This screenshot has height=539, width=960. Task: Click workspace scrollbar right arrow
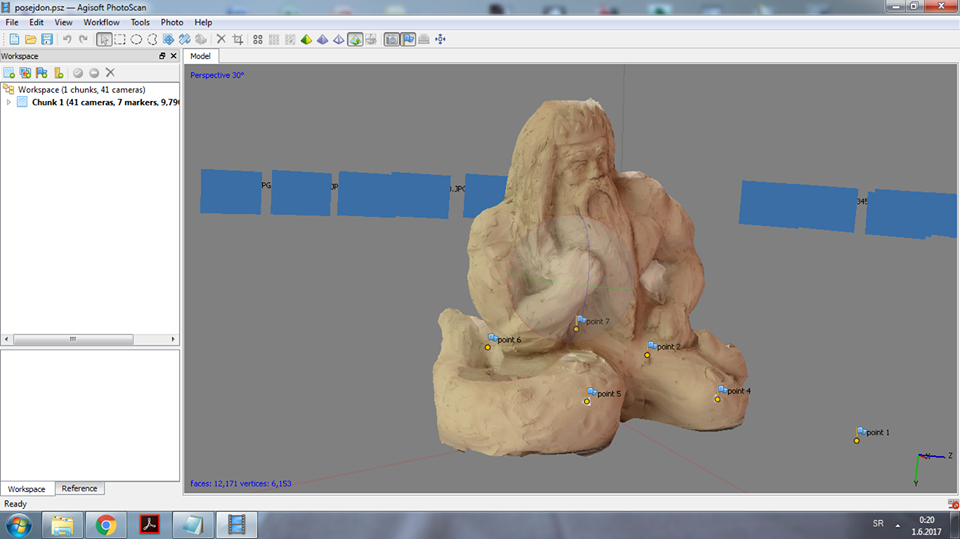[173, 339]
